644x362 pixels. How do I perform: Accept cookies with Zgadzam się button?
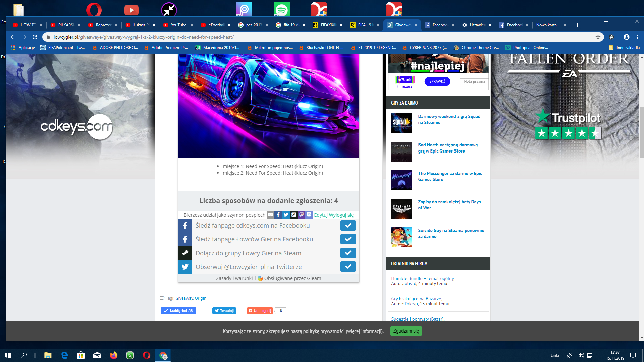click(406, 331)
